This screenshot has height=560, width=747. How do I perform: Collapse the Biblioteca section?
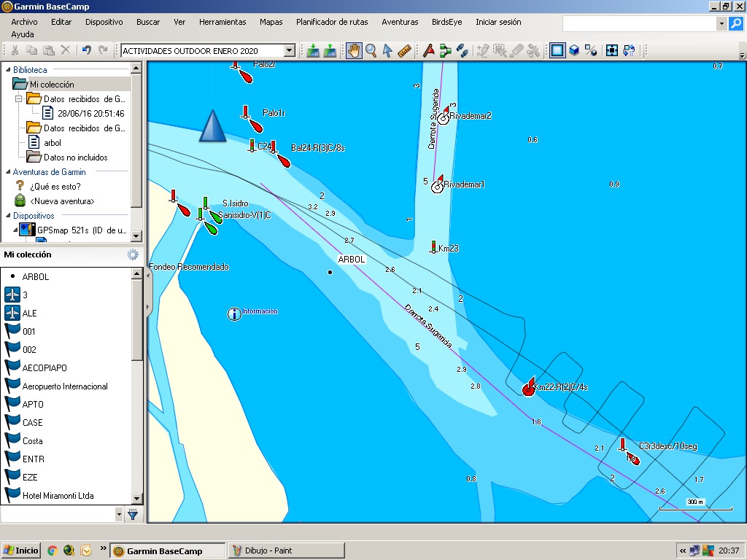coord(8,69)
